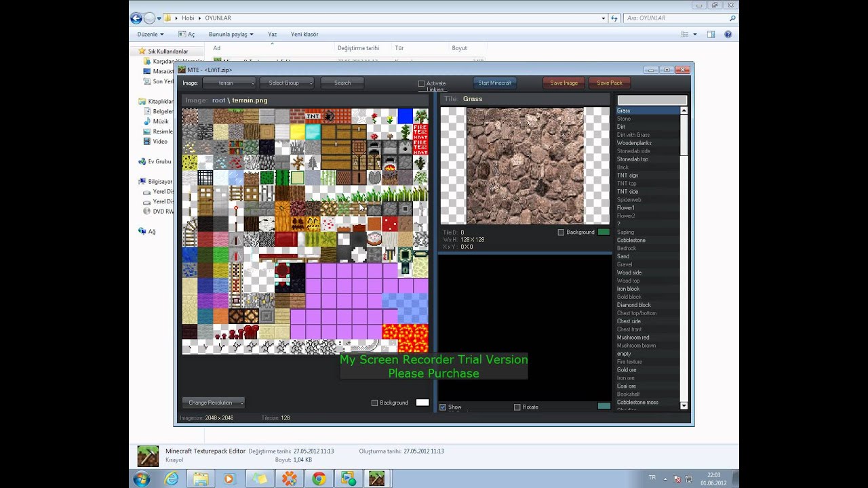Open Ev Grubu in Explorer sidebar
868x488 pixels.
point(159,161)
